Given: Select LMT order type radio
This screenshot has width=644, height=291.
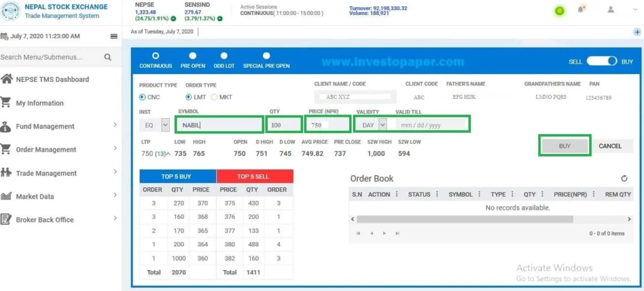Looking at the screenshot, I should tap(189, 97).
